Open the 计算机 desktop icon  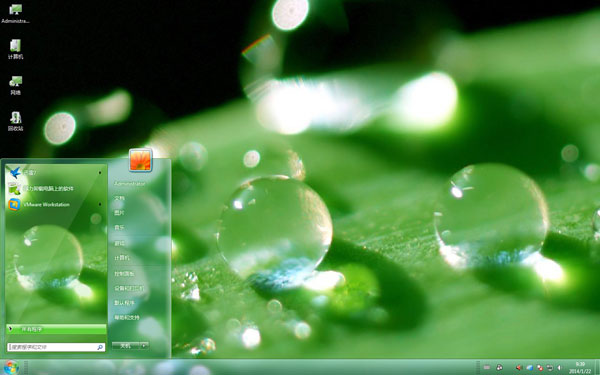(x=15, y=49)
